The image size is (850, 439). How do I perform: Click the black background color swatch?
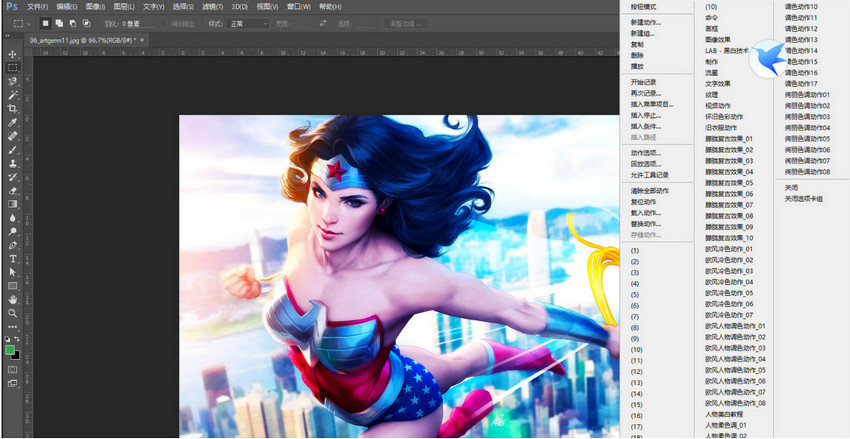(x=17, y=356)
